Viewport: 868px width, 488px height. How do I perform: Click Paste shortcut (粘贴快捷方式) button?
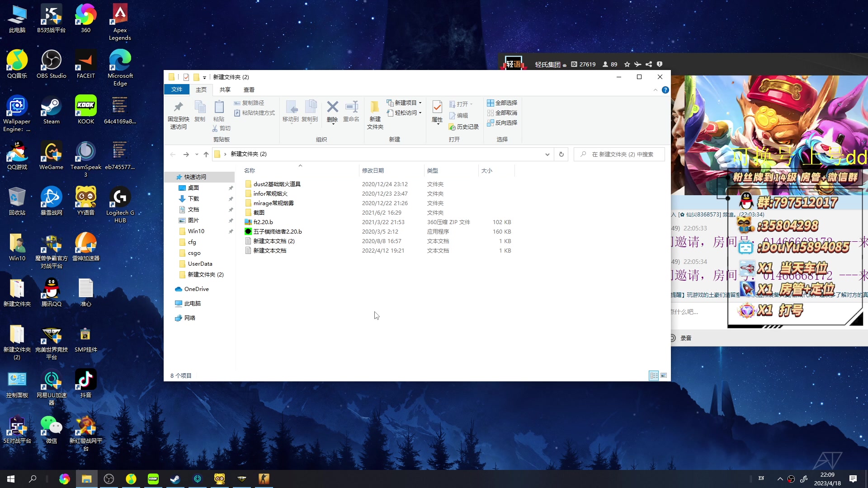pyautogui.click(x=254, y=113)
